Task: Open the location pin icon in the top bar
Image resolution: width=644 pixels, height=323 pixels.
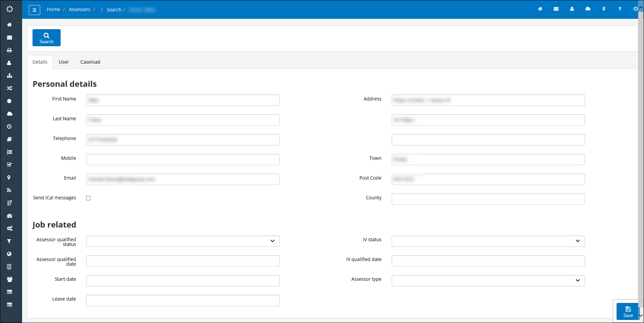Action: pyautogui.click(x=604, y=9)
